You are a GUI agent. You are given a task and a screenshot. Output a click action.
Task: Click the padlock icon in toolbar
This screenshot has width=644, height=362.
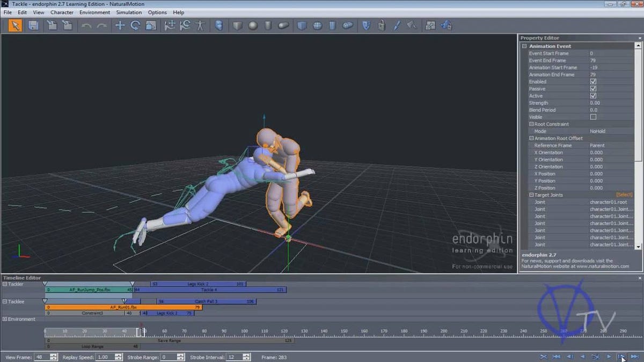[381, 25]
